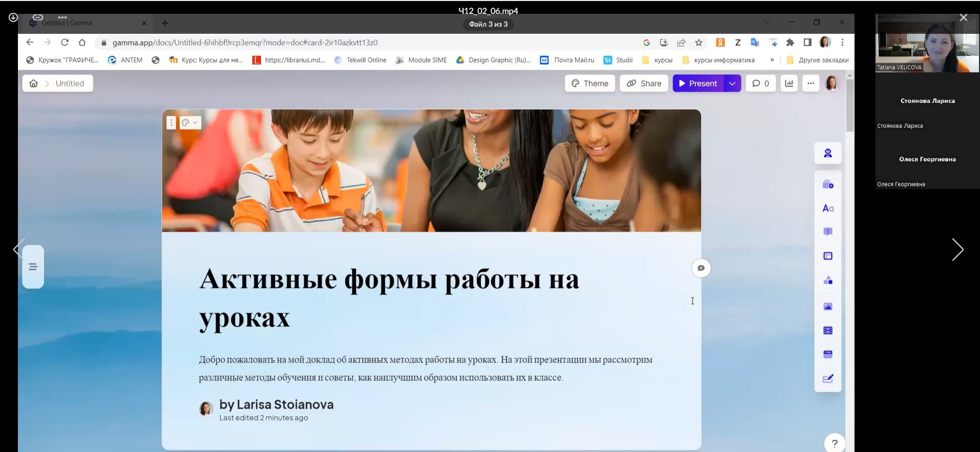Toggle the card outline panel on left
Image resolution: width=980 pixels, height=452 pixels.
[x=33, y=266]
